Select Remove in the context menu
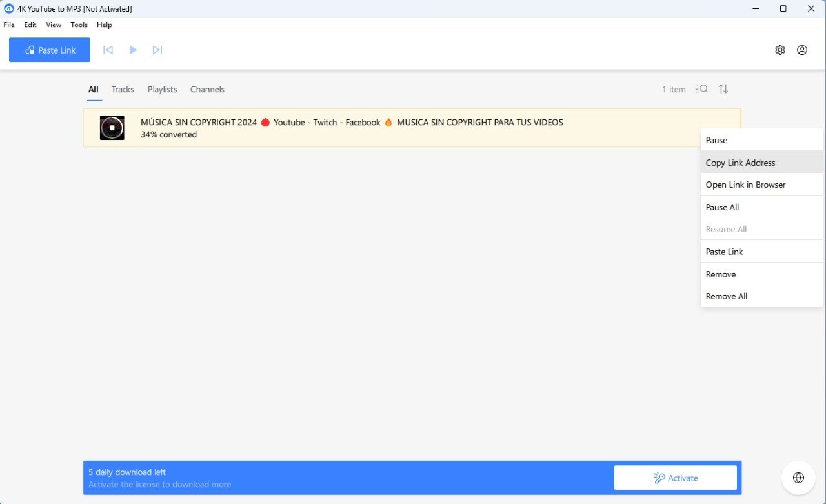Viewport: 826px width, 504px height. [761, 274]
